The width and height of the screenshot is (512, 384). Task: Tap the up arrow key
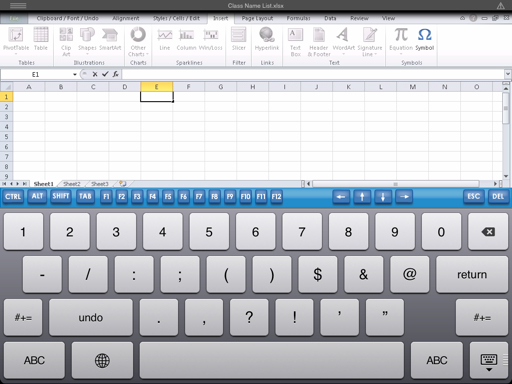(x=362, y=197)
